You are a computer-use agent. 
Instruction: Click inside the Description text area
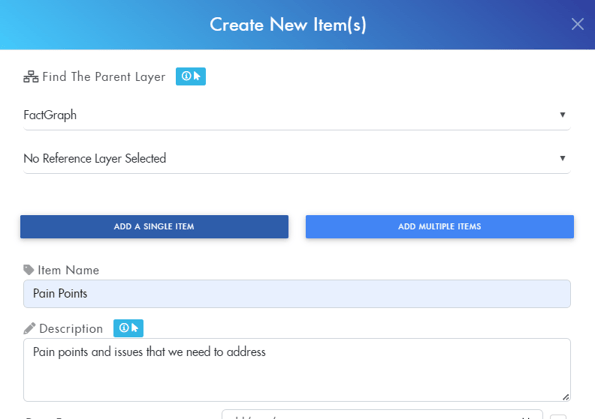point(297,370)
